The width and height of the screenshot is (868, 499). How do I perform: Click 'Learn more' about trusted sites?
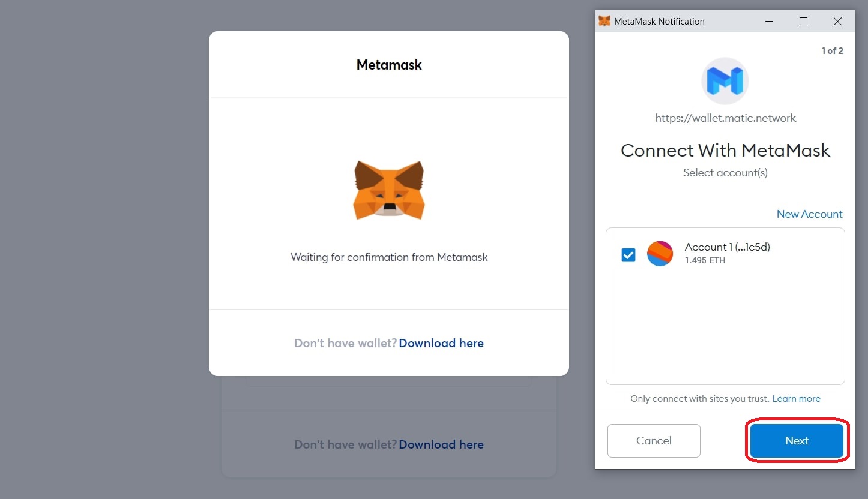point(796,398)
